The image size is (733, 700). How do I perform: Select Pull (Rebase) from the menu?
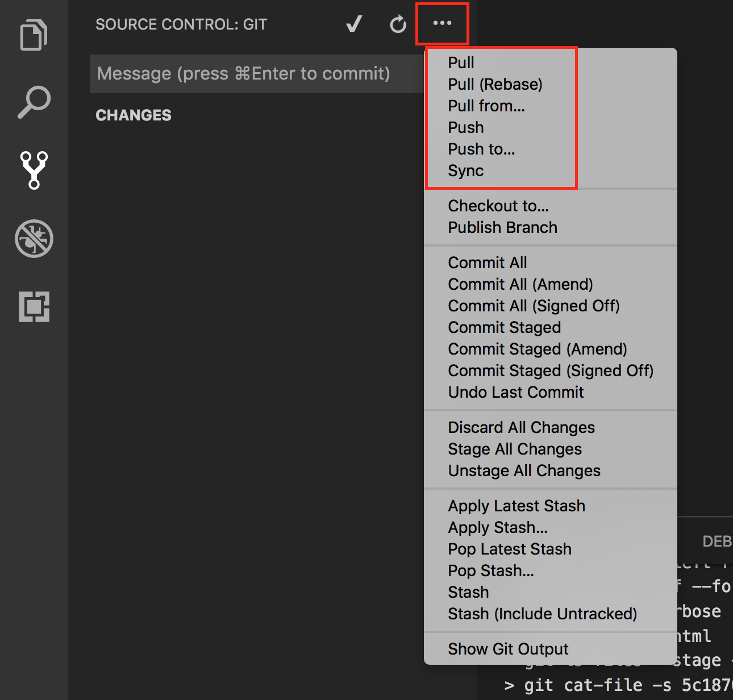(495, 84)
